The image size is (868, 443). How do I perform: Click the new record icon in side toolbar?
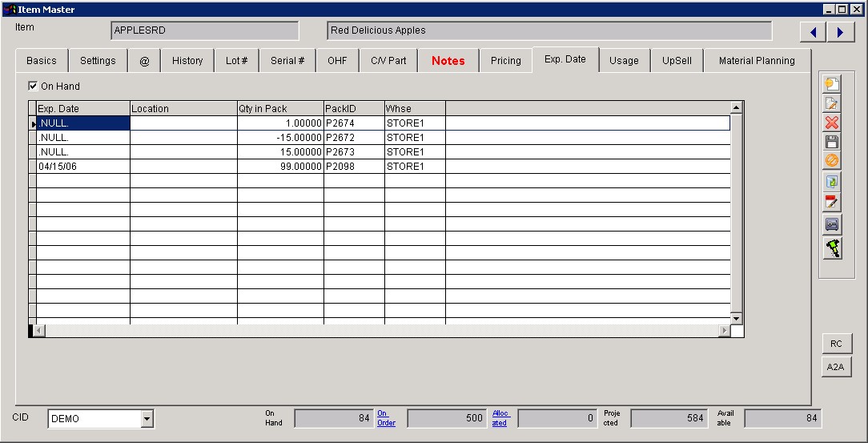click(x=832, y=84)
